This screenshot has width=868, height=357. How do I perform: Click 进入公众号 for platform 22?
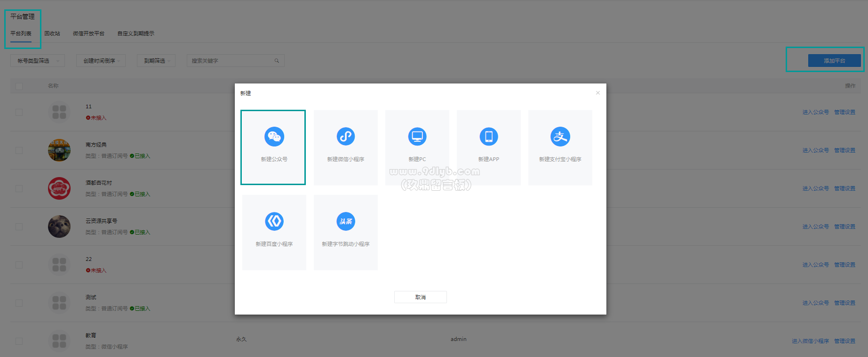(x=816, y=265)
